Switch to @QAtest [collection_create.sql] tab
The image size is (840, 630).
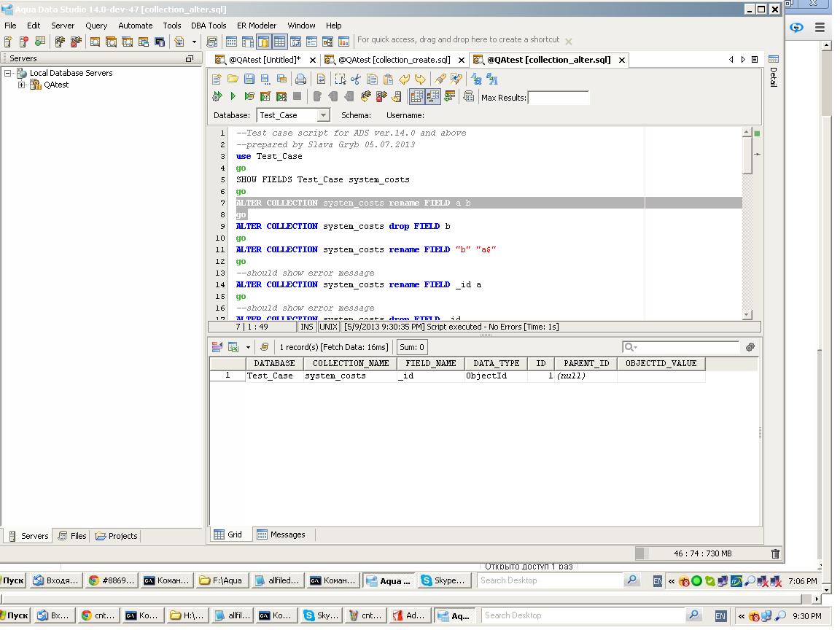click(394, 60)
